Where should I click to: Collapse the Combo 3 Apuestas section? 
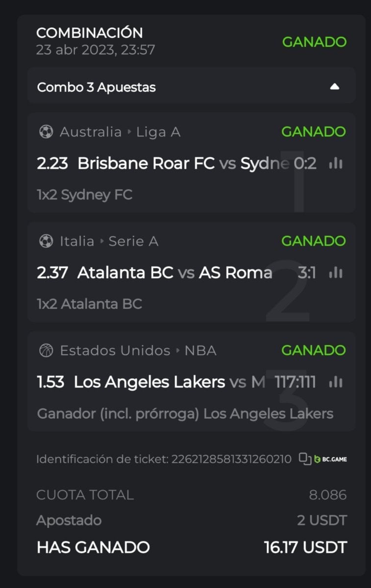click(x=335, y=87)
